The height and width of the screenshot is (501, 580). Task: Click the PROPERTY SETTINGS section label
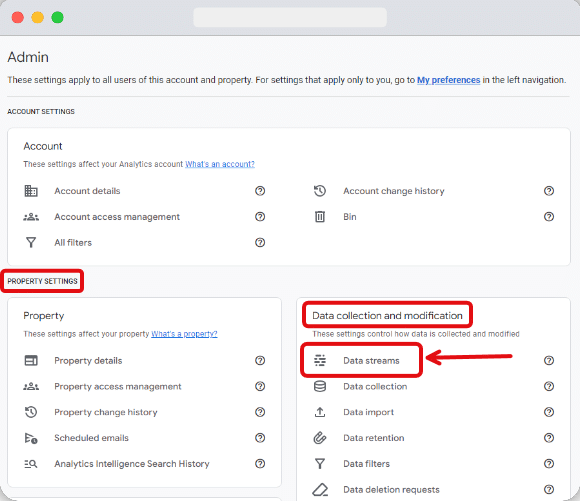[x=43, y=281]
